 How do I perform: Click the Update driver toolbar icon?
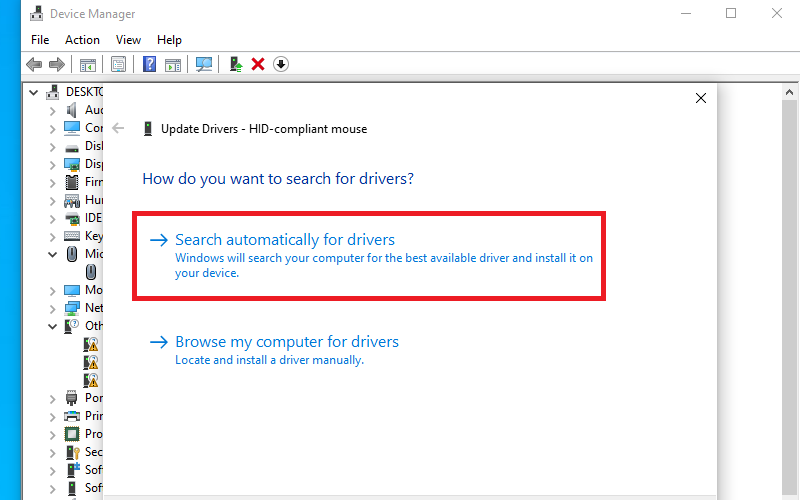click(x=235, y=65)
